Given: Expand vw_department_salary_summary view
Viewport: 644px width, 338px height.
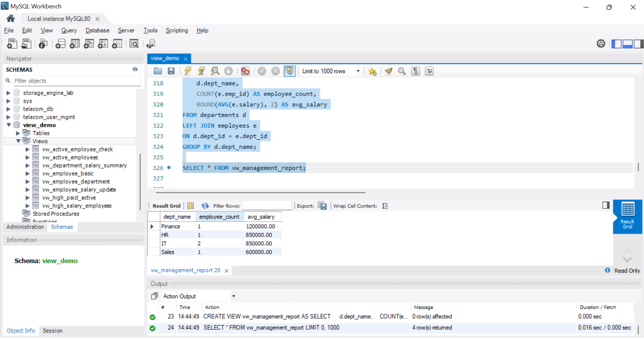Looking at the screenshot, I should coord(28,165).
